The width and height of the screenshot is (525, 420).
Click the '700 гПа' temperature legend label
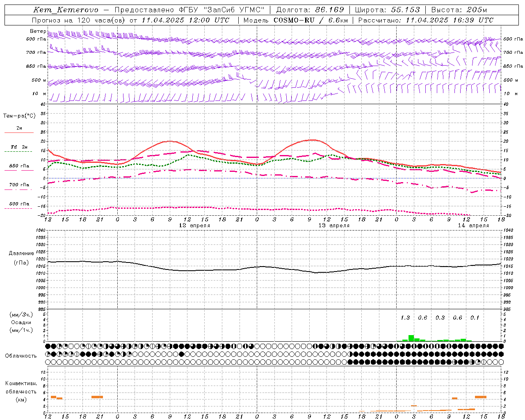[19, 185]
